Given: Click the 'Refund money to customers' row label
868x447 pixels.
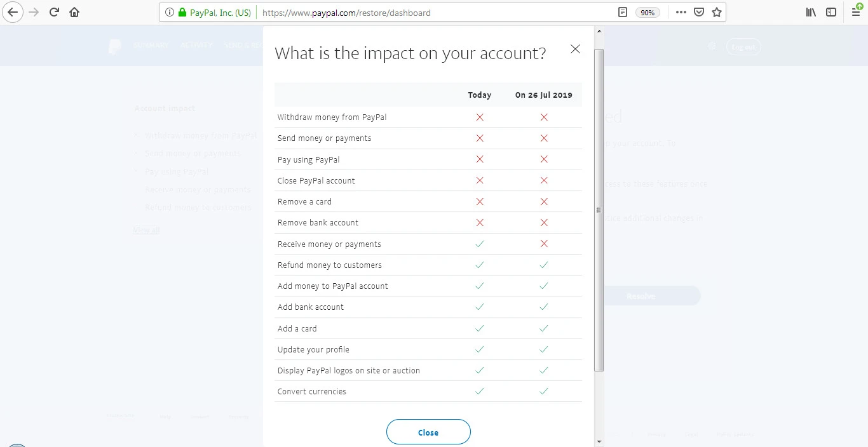Looking at the screenshot, I should (330, 265).
